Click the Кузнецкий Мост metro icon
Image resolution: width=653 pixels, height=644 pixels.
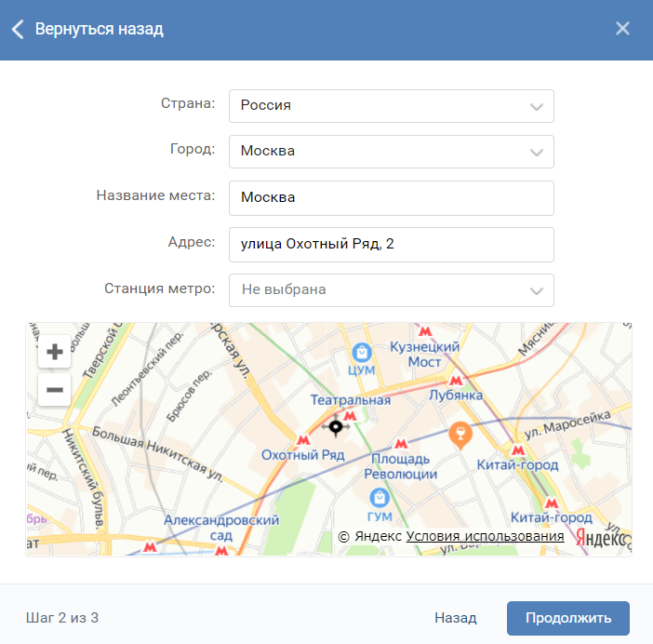click(x=425, y=331)
